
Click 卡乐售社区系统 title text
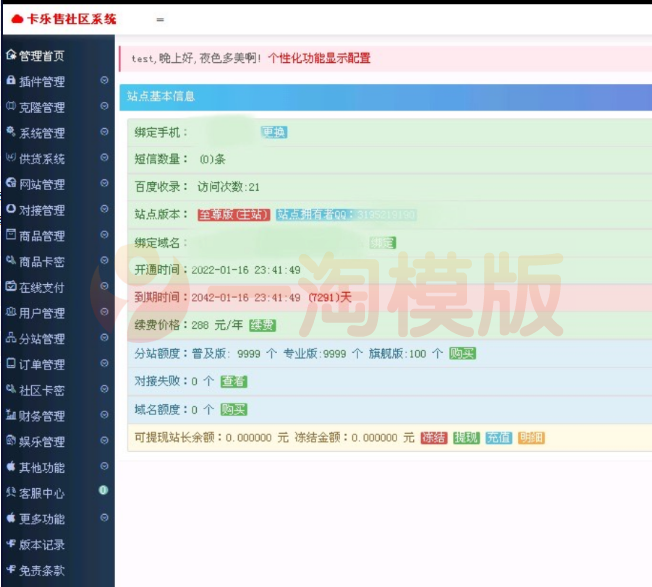click(72, 19)
